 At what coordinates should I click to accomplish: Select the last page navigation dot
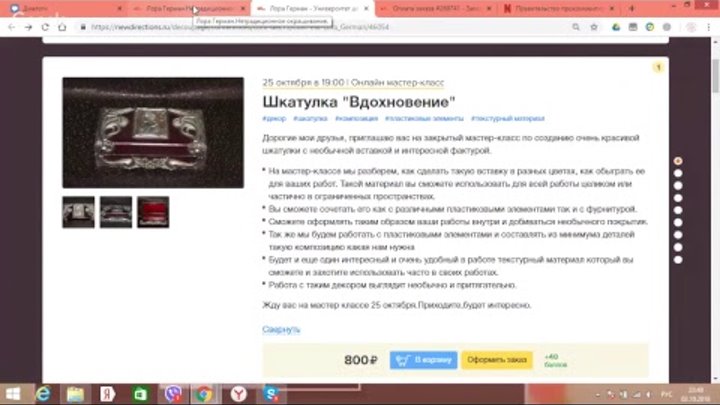pos(678,260)
